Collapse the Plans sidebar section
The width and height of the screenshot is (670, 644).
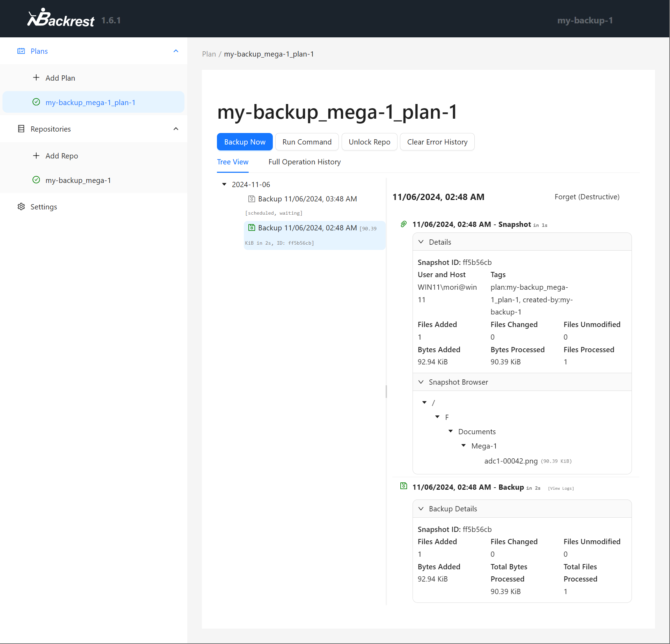(x=176, y=51)
